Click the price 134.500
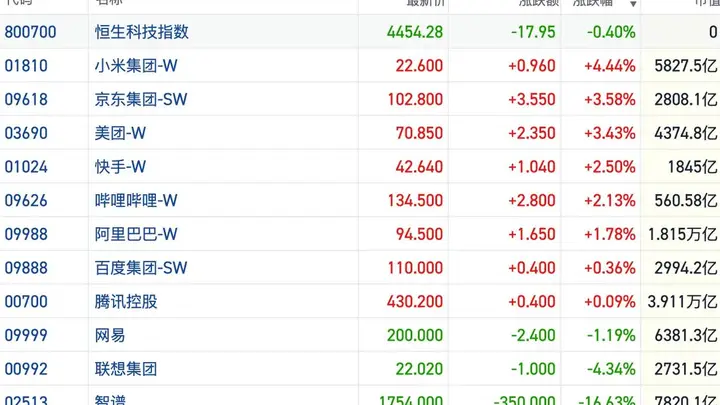This screenshot has width=720, height=405. coord(415,201)
